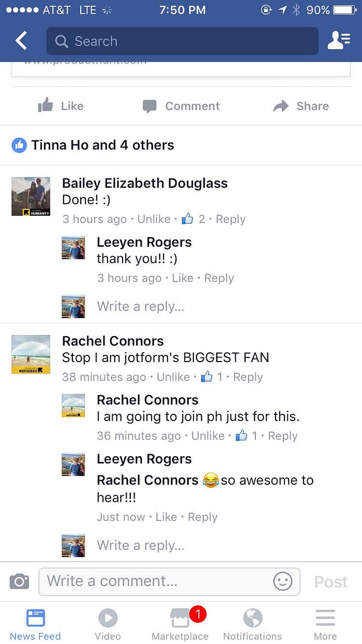Viewport: 362px width, 644px height.
Task: Share the post using Share button
Action: (x=301, y=106)
